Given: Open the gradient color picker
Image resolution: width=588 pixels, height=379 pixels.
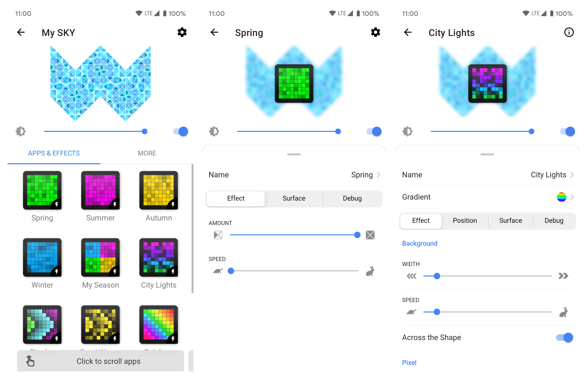Looking at the screenshot, I should pyautogui.click(x=562, y=198).
